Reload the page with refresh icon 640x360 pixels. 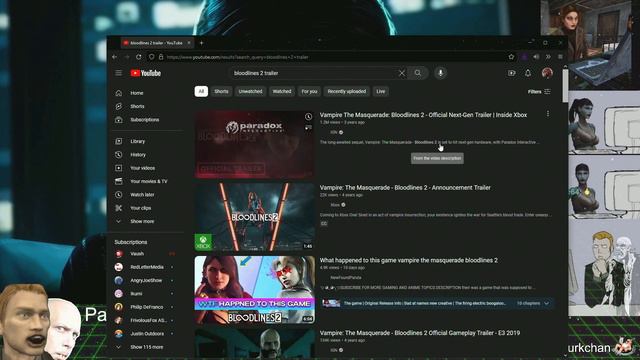point(139,57)
